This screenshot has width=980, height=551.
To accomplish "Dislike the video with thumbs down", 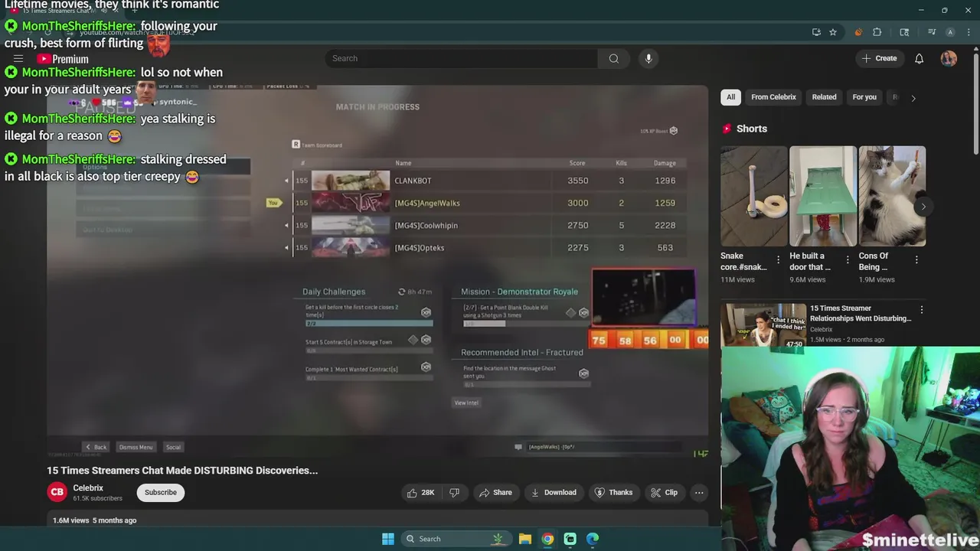I will coord(454,492).
